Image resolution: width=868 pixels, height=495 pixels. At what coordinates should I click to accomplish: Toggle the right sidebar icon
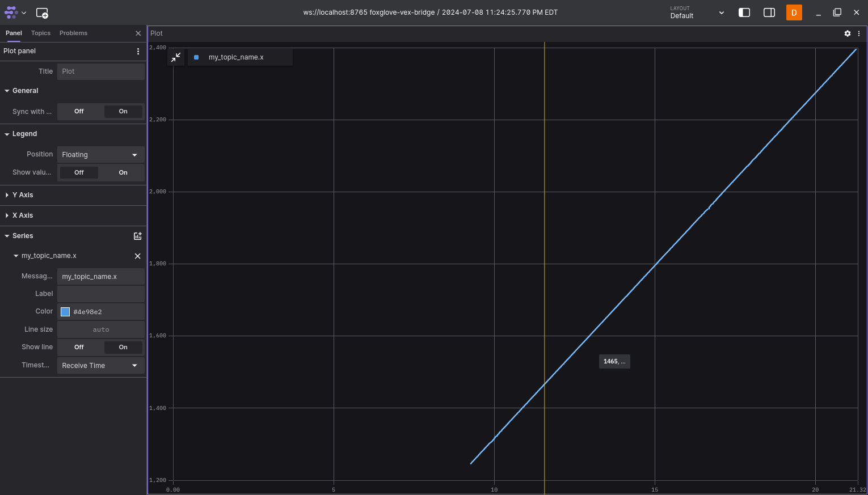pyautogui.click(x=769, y=12)
